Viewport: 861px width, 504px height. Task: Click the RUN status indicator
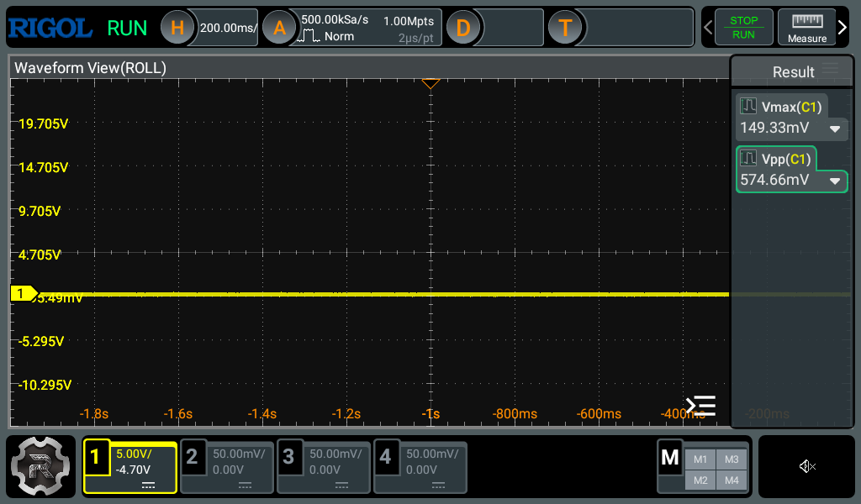tap(127, 28)
